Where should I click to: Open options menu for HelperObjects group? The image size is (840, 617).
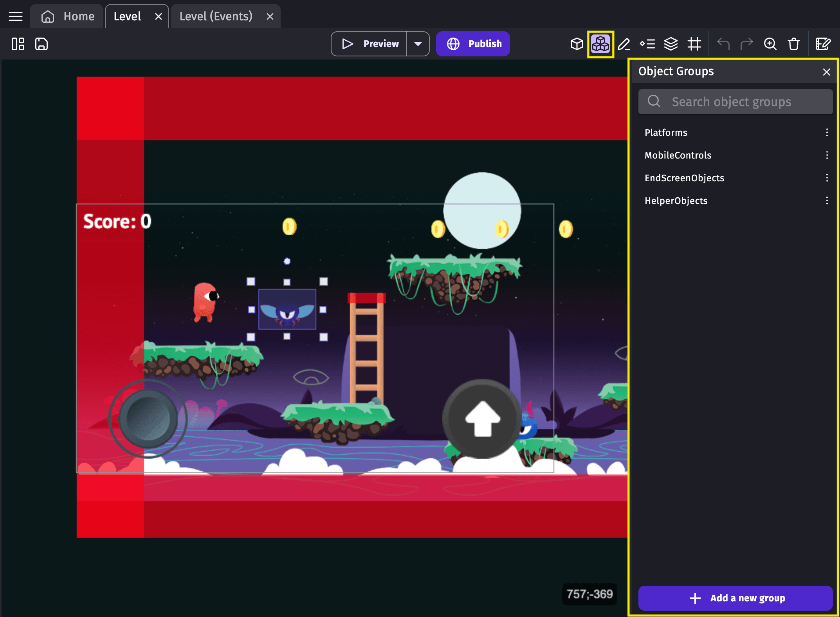pos(827,200)
